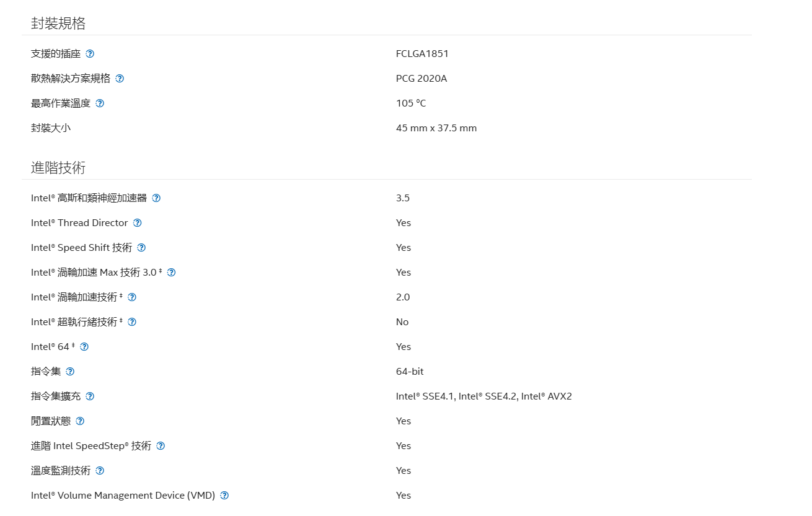Show tooltip for 最高作業溫度
The image size is (812, 516).
[100, 103]
